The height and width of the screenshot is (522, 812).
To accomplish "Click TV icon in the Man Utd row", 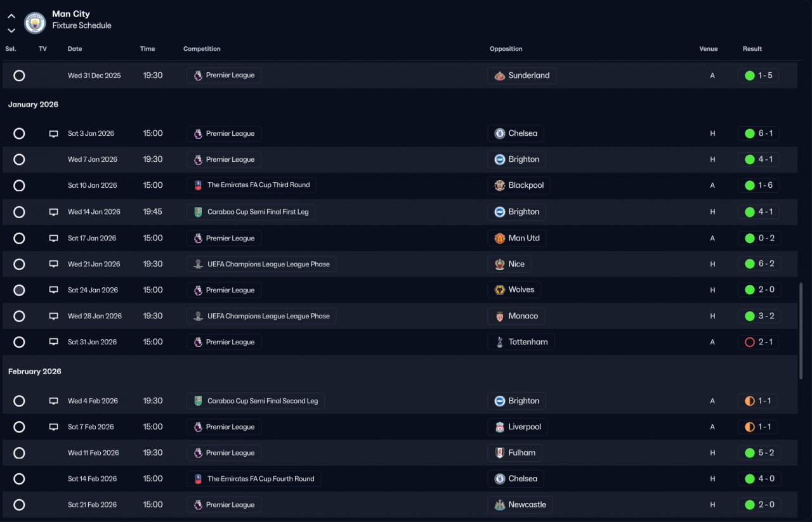I will click(x=54, y=238).
